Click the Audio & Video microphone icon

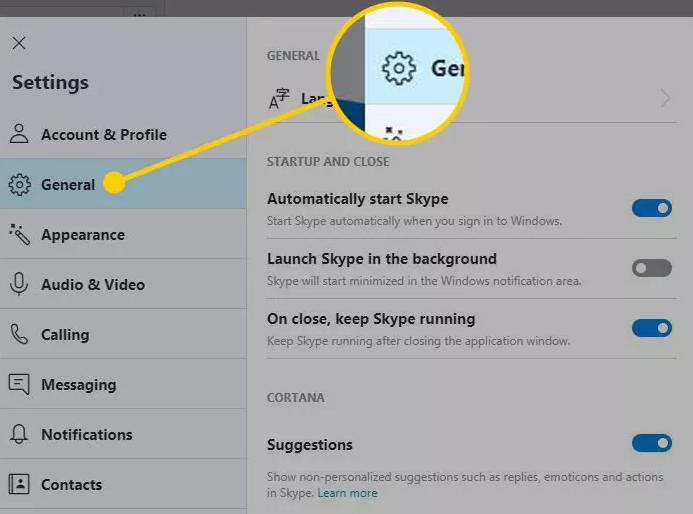(19, 284)
